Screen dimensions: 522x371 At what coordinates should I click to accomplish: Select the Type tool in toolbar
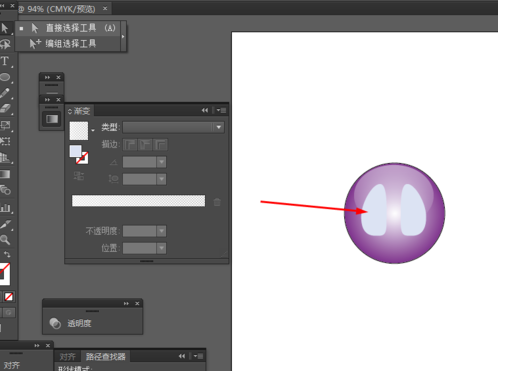pos(5,61)
